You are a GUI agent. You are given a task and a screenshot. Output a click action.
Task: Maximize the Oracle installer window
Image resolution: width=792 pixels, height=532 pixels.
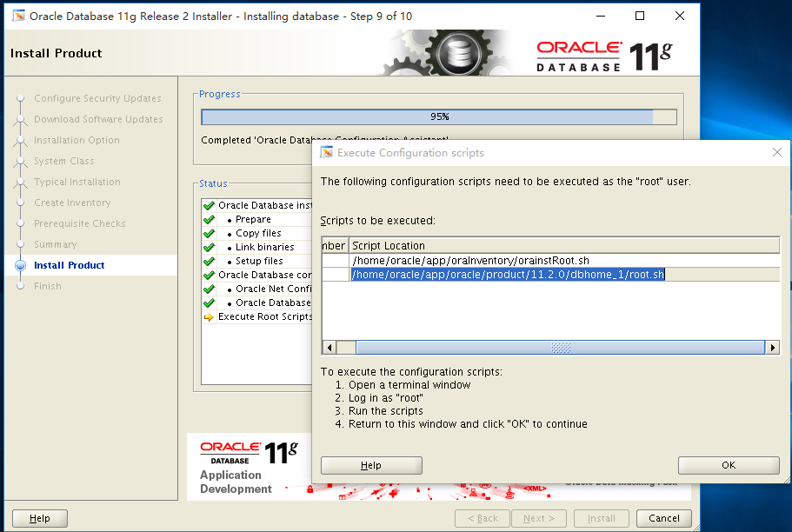pos(640,16)
